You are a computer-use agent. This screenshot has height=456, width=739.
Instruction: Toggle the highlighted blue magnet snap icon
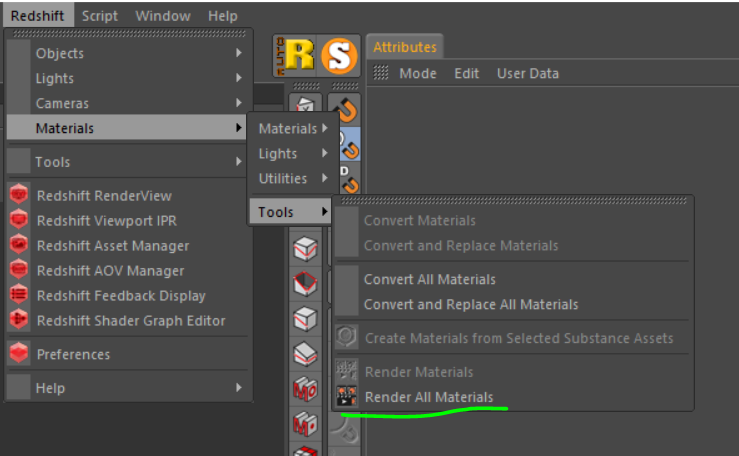tap(350, 144)
